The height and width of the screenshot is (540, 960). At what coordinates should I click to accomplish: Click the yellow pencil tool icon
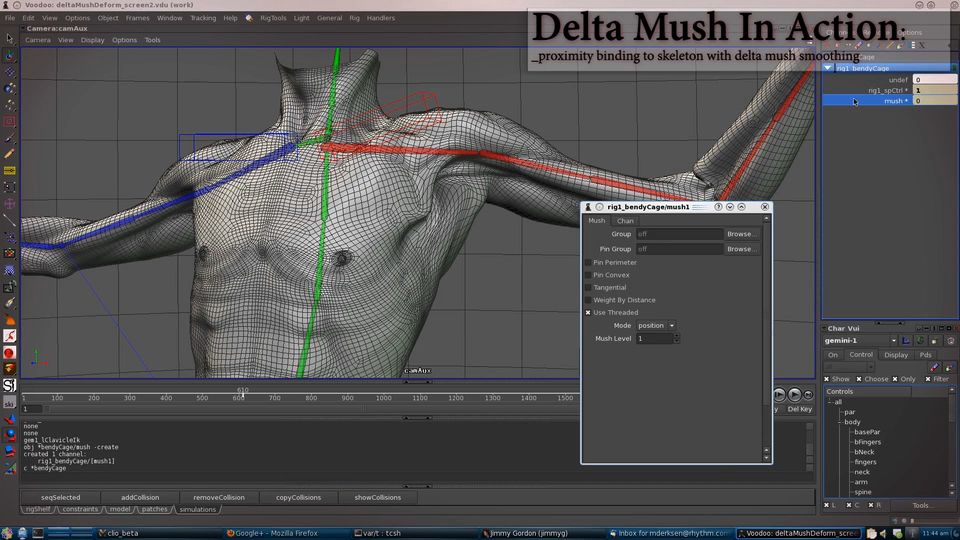pos(9,154)
